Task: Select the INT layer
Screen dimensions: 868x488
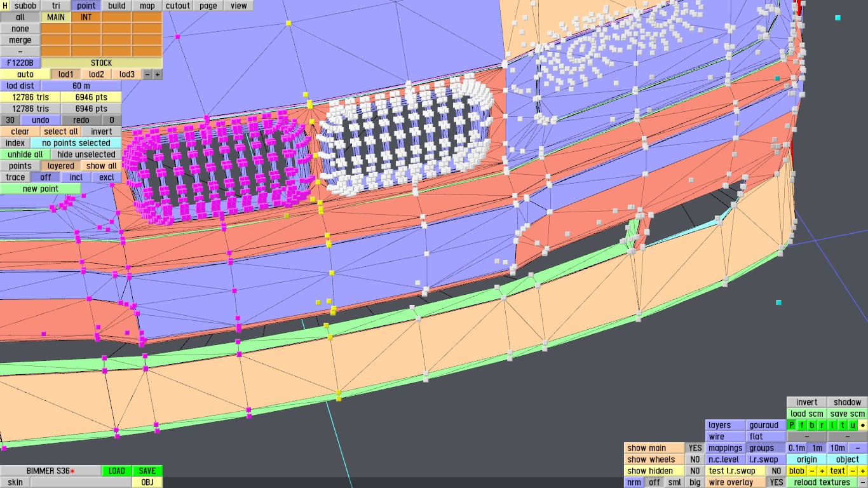Action: pyautogui.click(x=86, y=17)
